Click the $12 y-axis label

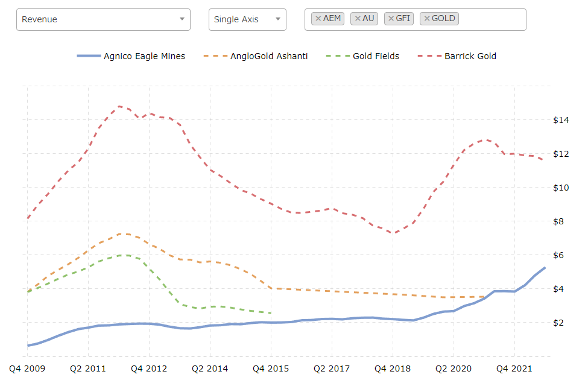tap(561, 154)
